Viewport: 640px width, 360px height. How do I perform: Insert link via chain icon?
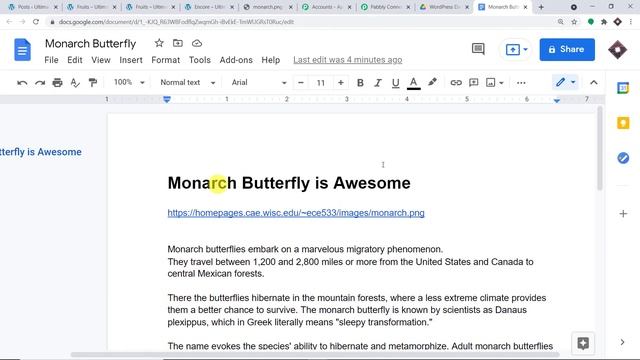456,83
